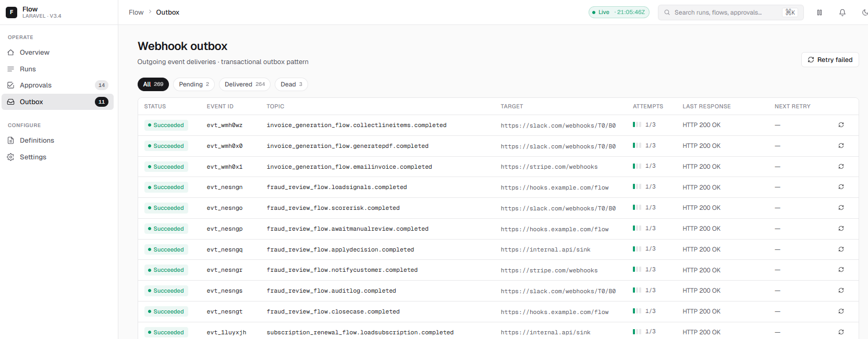The height and width of the screenshot is (339, 868).
Task: Retry delivery icon for evt_nesngr
Action: click(841, 270)
